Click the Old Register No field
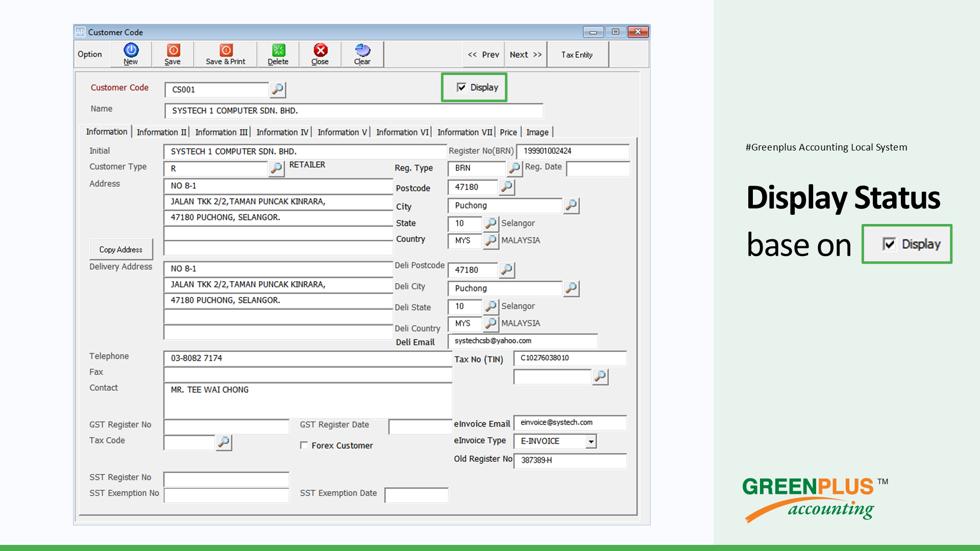Image resolution: width=980 pixels, height=551 pixels. (x=570, y=461)
